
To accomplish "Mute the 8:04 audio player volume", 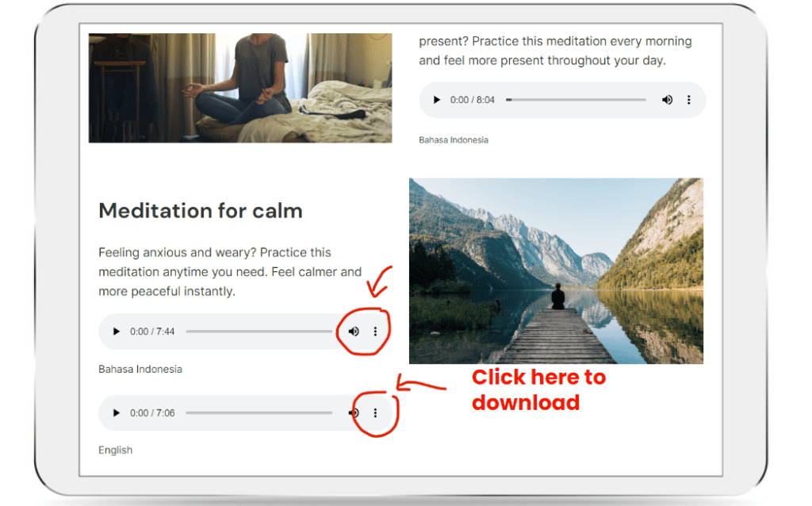I will click(x=668, y=100).
